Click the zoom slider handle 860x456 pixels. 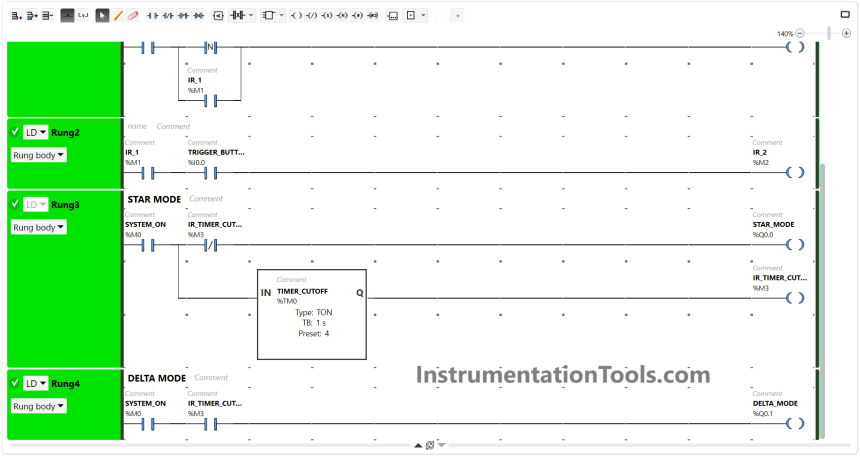[x=829, y=33]
